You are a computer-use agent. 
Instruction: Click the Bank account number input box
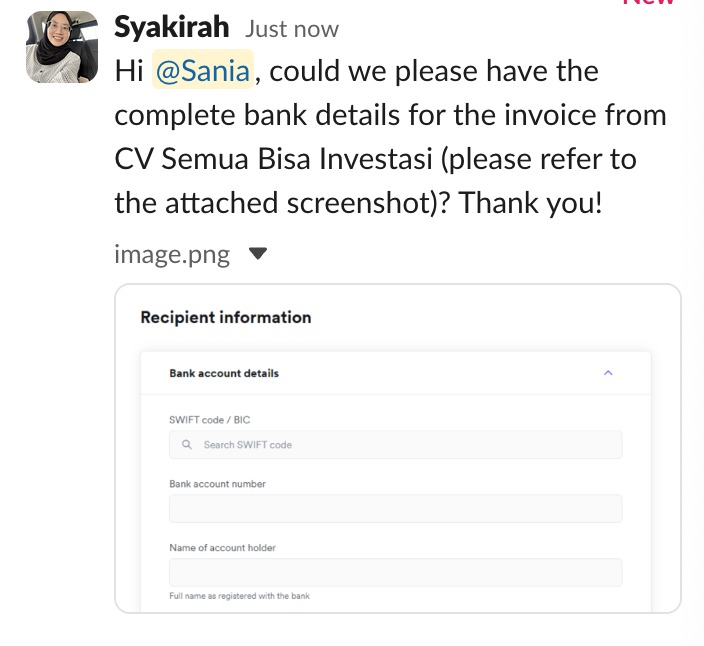[395, 508]
